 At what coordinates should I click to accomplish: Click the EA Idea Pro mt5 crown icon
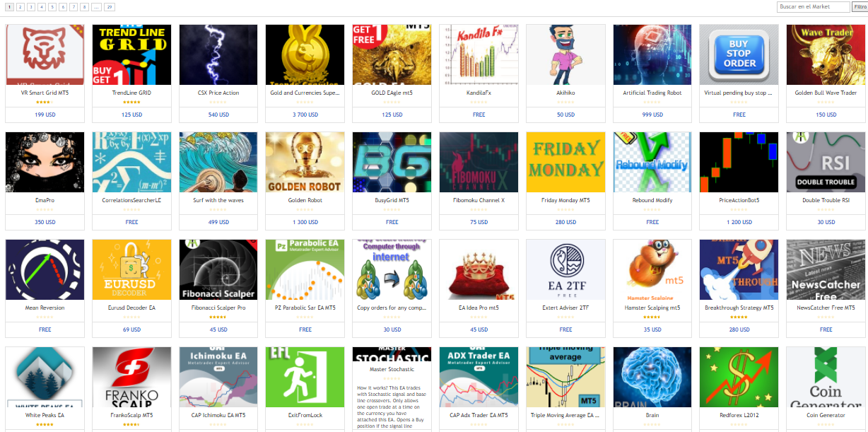coord(479,269)
